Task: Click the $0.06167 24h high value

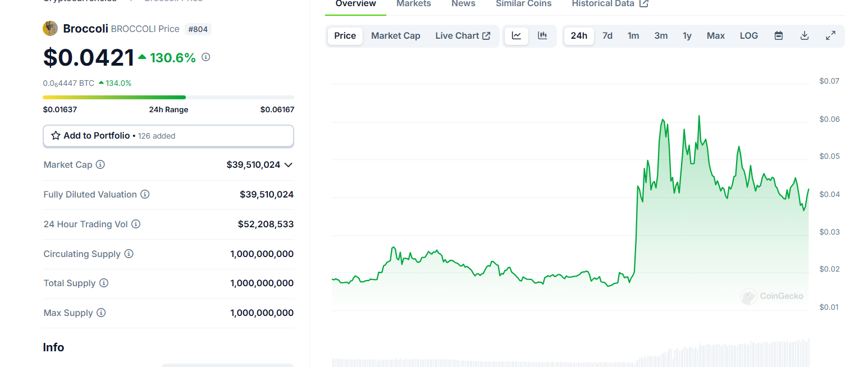Action: click(277, 109)
